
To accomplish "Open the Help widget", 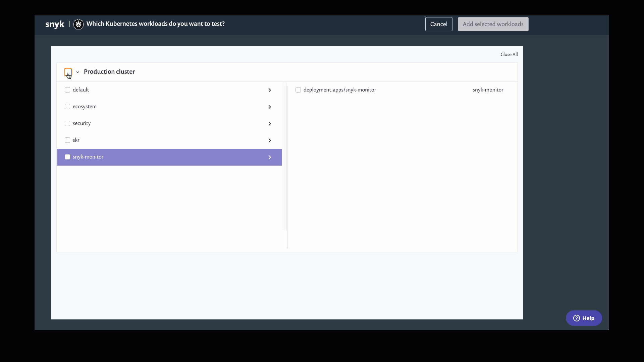I will [x=584, y=318].
